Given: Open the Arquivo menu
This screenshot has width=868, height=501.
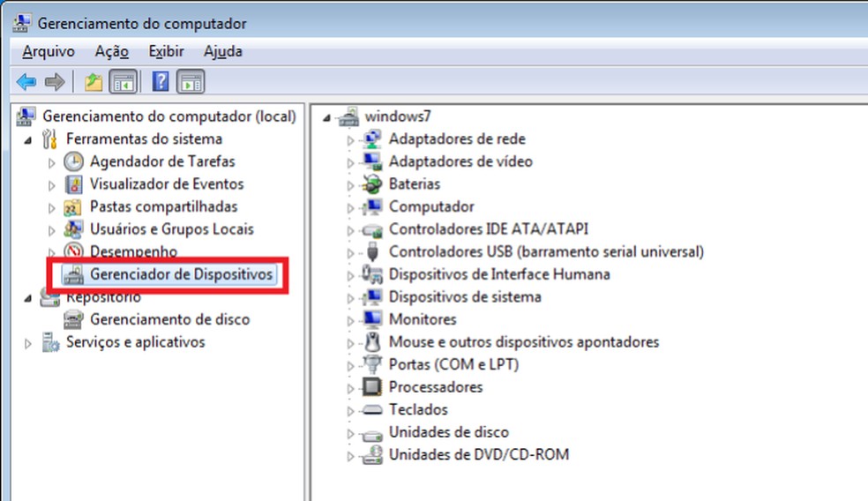Looking at the screenshot, I should [x=49, y=51].
